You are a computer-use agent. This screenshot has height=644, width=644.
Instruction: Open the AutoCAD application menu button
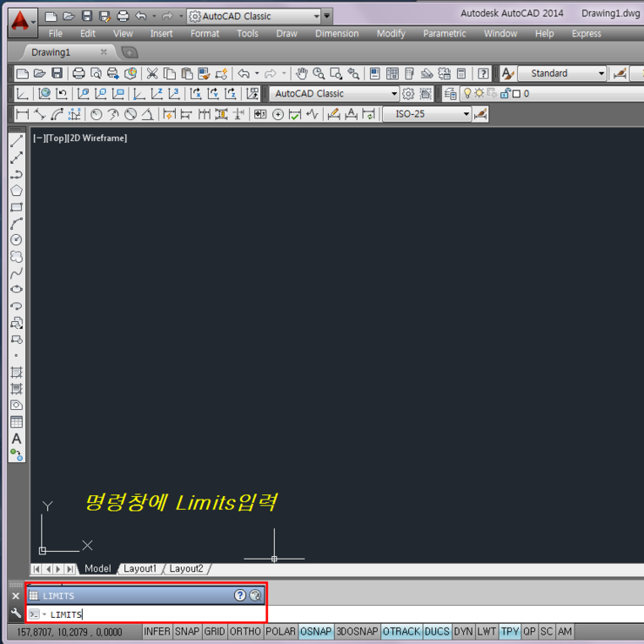pyautogui.click(x=23, y=22)
